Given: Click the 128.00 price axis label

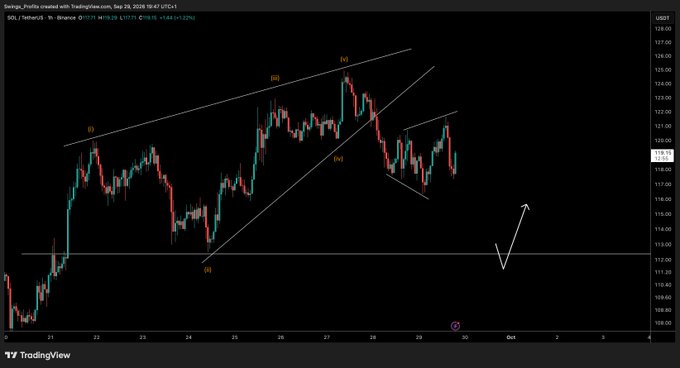Looking at the screenshot, I should [x=663, y=29].
